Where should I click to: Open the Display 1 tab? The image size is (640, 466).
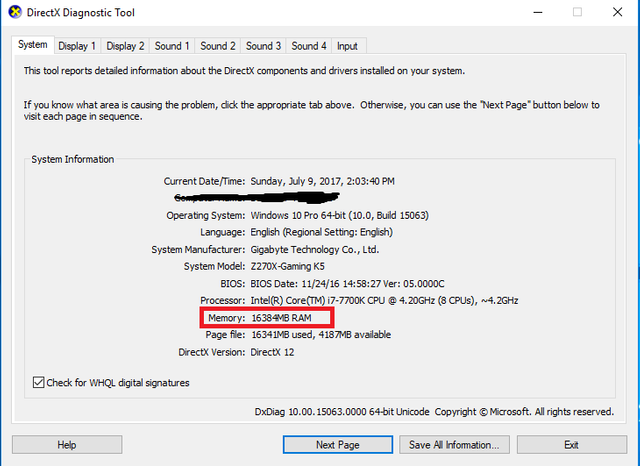click(x=77, y=46)
